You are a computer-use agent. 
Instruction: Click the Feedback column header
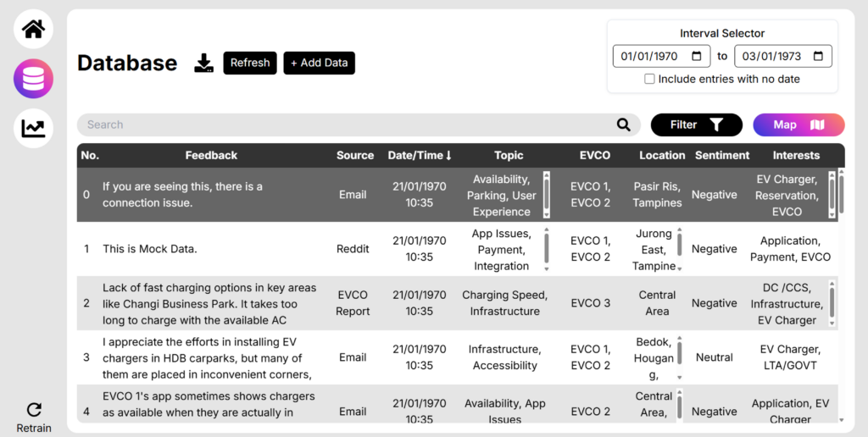[211, 155]
